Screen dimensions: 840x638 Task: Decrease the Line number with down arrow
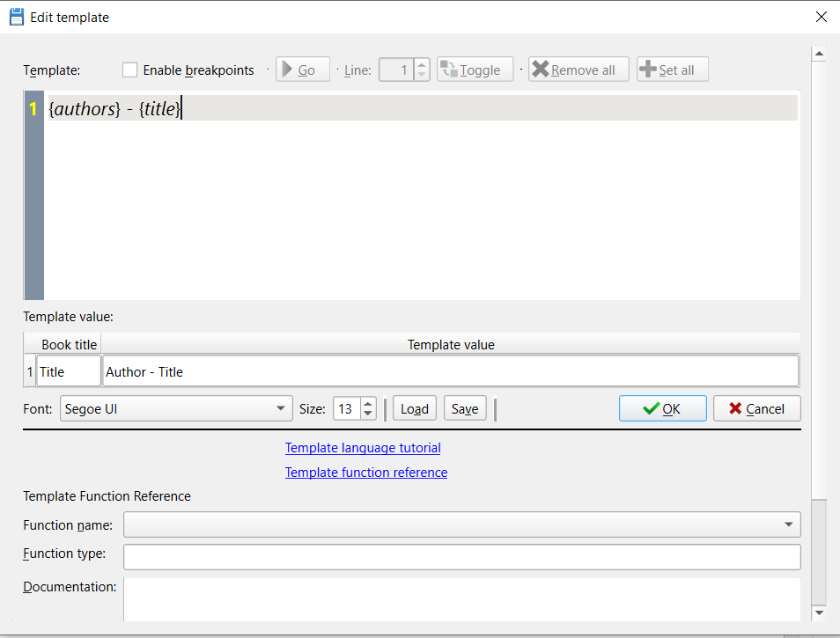coord(422,76)
